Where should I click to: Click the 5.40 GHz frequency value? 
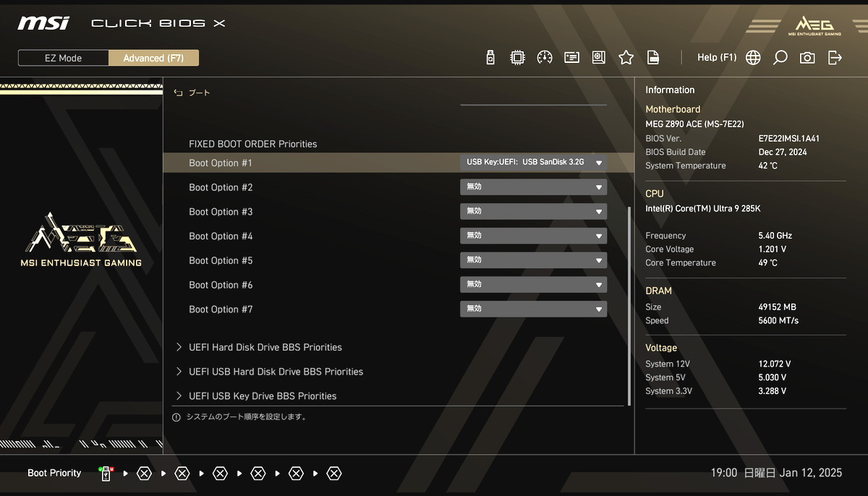[x=775, y=236]
